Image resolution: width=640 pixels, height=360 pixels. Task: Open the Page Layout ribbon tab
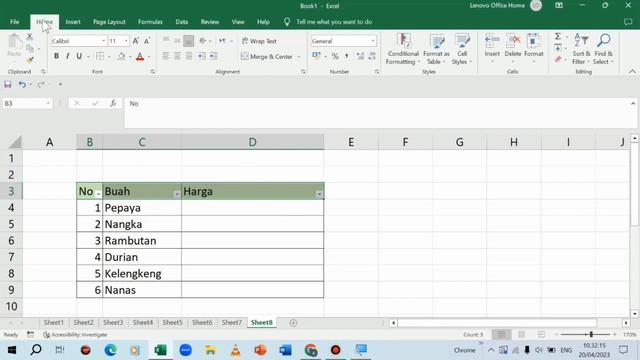(x=109, y=22)
